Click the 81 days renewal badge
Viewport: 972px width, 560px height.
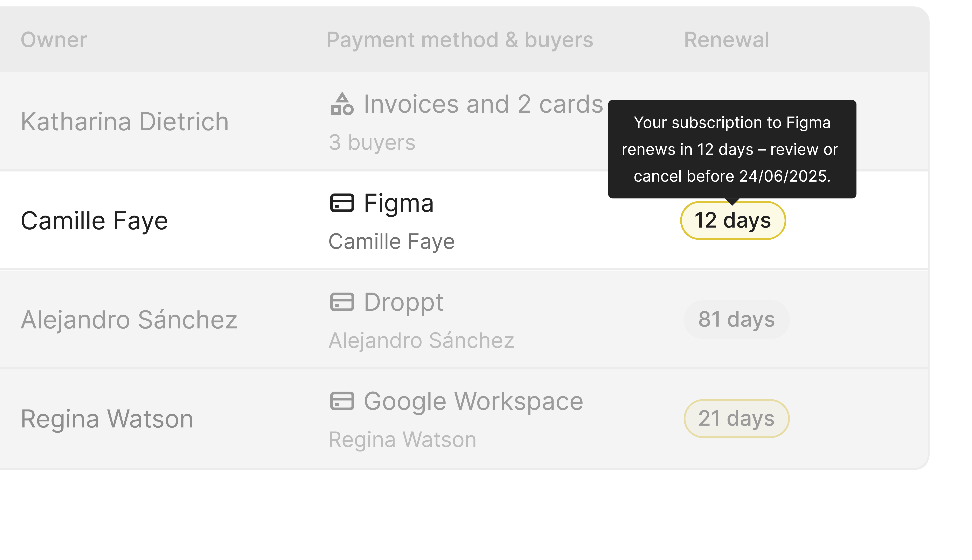736,319
